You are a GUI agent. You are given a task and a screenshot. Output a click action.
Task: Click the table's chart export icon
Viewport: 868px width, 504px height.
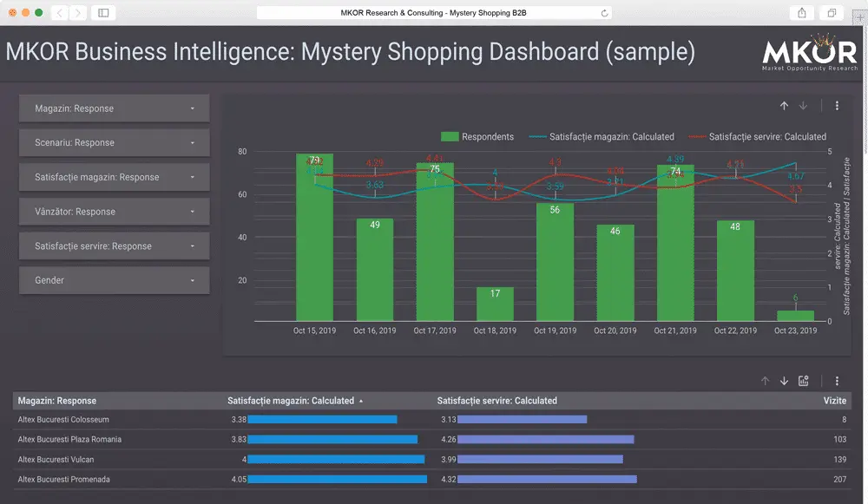(x=803, y=381)
